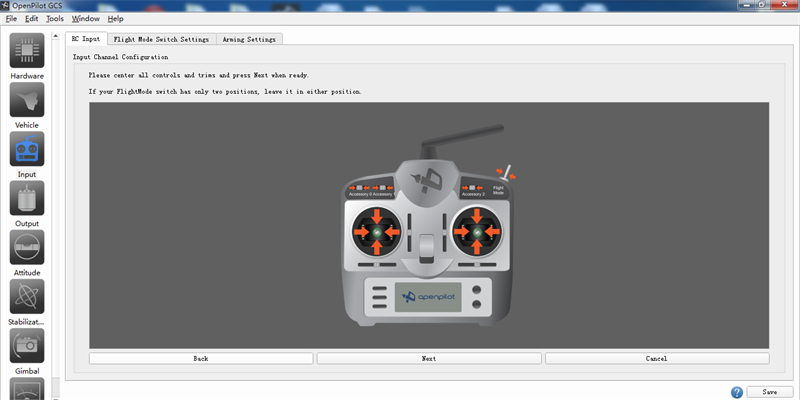Click the left stick on transmitter image
800x400 pixels.
coord(377,232)
